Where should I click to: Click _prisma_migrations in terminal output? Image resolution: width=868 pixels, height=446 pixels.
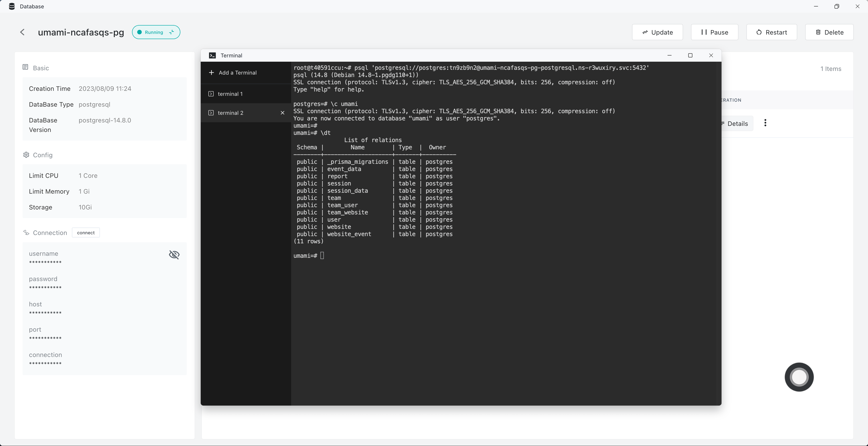pyautogui.click(x=358, y=162)
